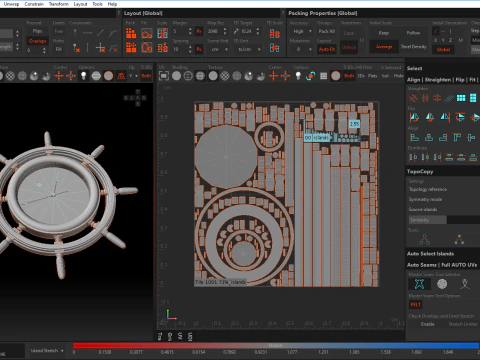This screenshot has height=360, width=480.
Task: Click the UV viewport refresh/sync icon
Action: coord(311,76)
